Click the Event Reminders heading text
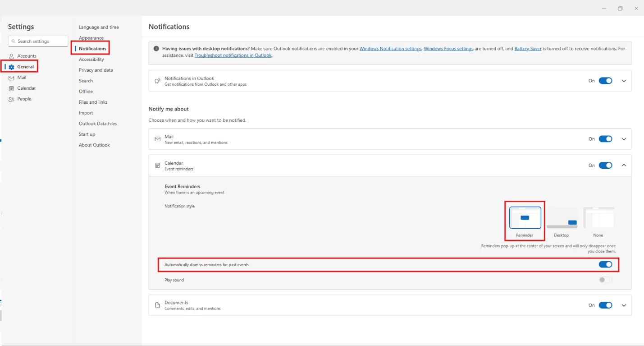The height and width of the screenshot is (346, 644). tap(183, 186)
